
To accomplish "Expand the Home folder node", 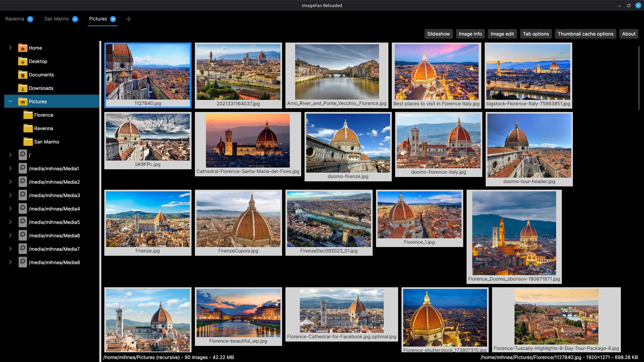I will coord(10,48).
